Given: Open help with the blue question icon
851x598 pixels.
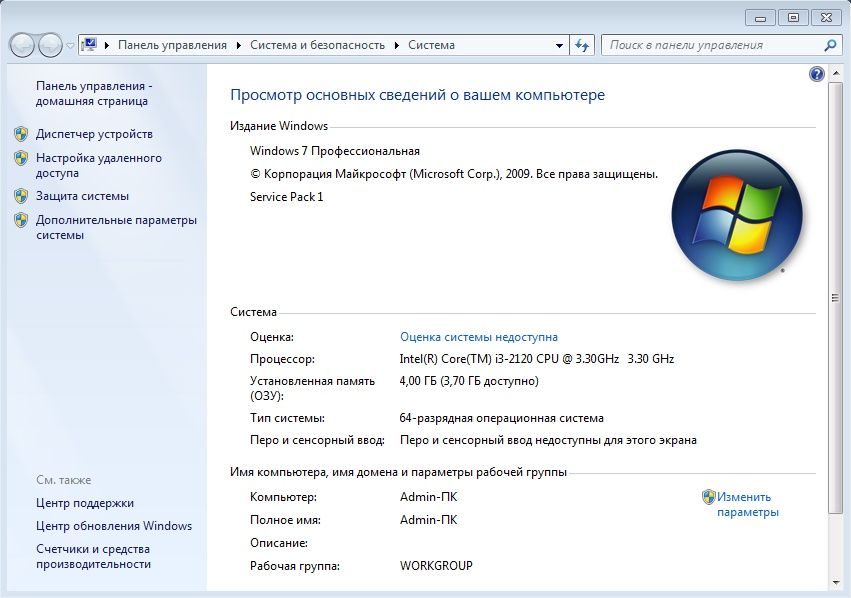Looking at the screenshot, I should [816, 74].
